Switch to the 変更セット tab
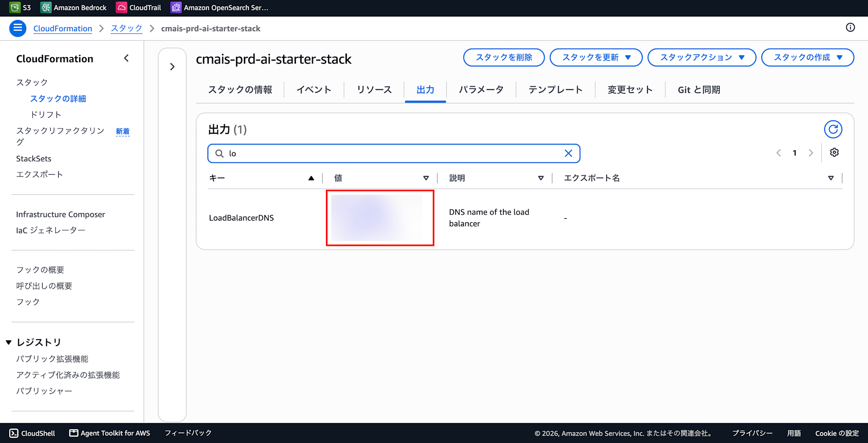This screenshot has height=443, width=868. pos(630,90)
